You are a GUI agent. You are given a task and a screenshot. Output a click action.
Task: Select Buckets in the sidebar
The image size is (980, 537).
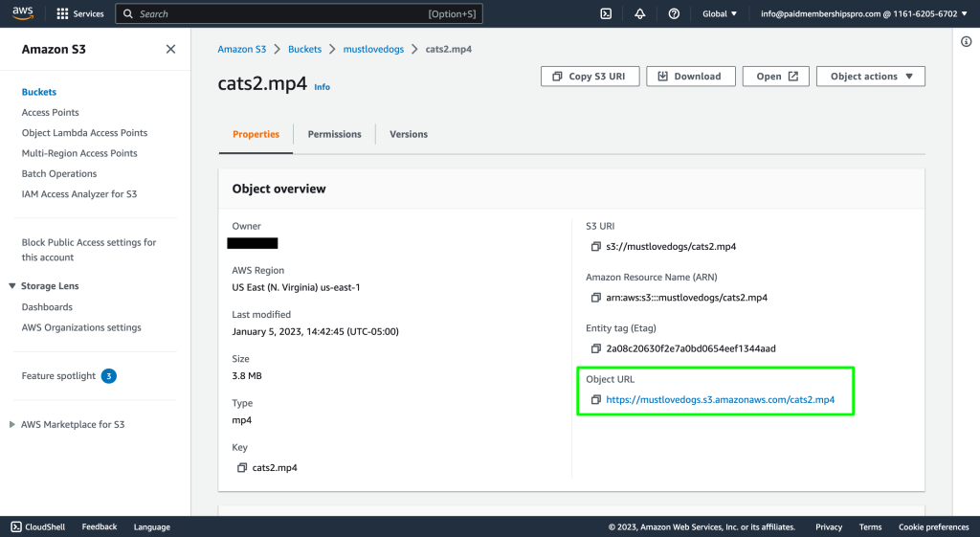tap(38, 92)
